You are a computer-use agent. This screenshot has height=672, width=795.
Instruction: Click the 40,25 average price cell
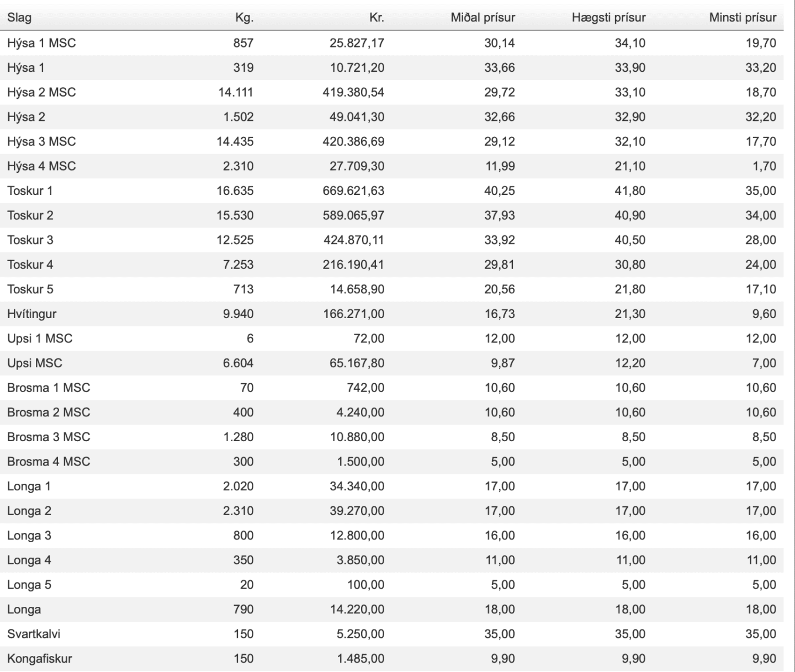pos(500,191)
